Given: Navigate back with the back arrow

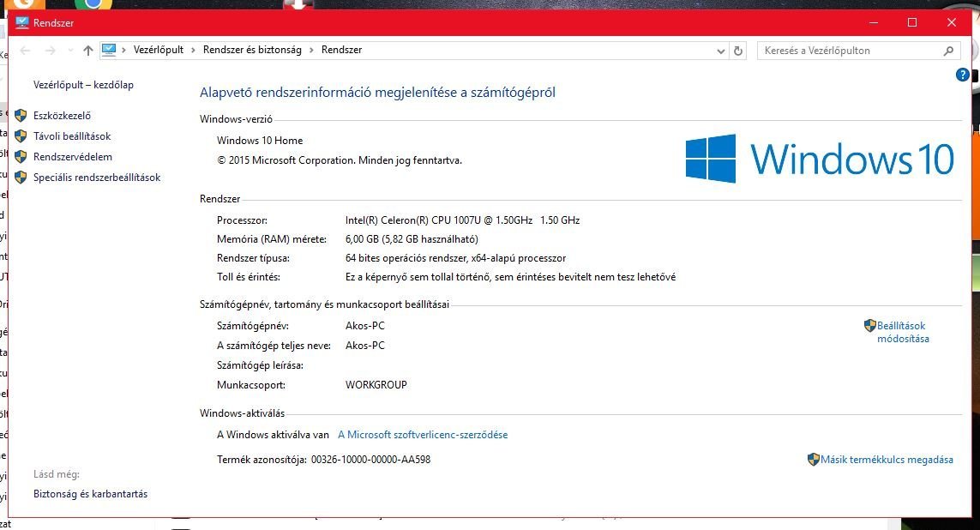Looking at the screenshot, I should click(x=25, y=51).
